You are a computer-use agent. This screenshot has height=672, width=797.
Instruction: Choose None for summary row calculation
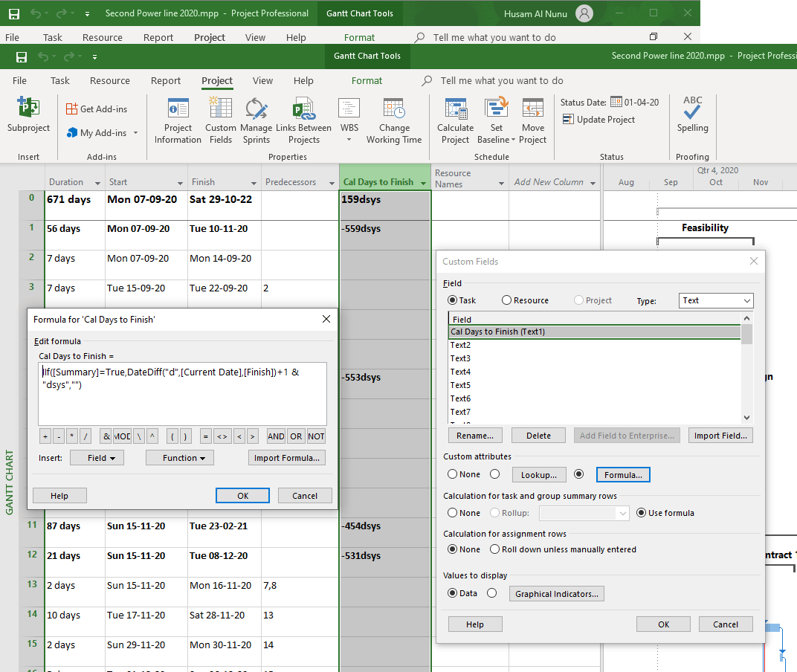pos(452,513)
